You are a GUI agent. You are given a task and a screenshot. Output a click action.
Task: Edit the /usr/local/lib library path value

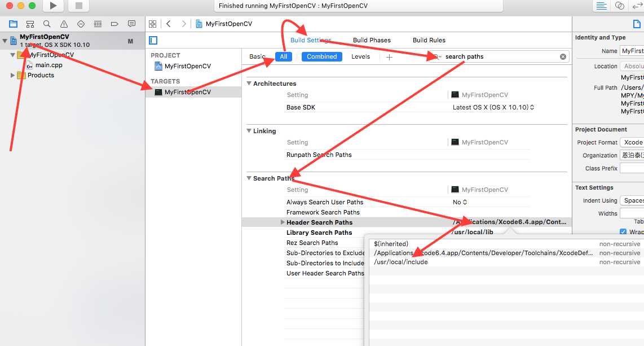473,232
